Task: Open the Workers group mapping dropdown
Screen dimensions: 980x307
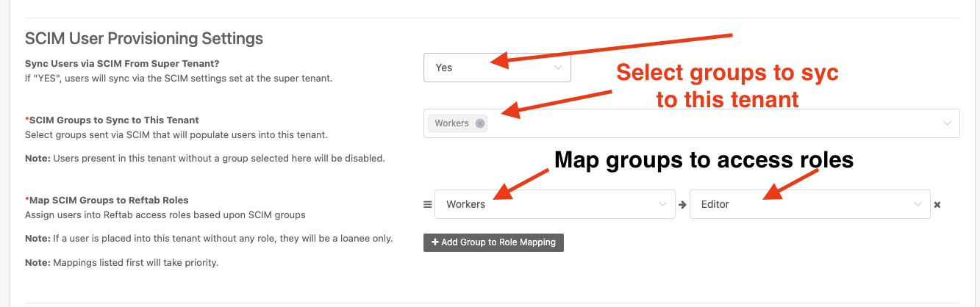Action: [555, 204]
